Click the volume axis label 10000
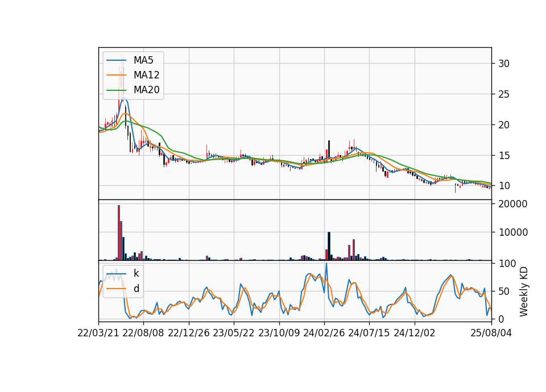The height and width of the screenshot is (392, 546). (513, 232)
